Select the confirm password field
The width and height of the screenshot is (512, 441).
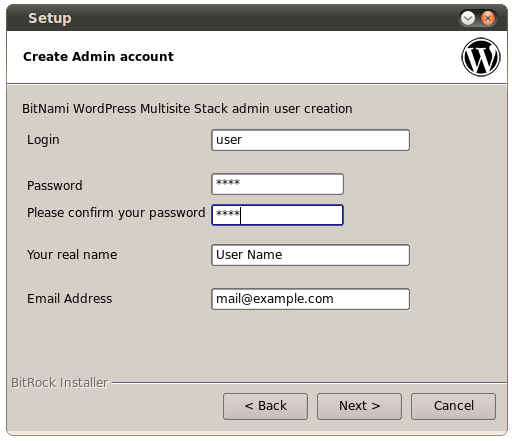(x=277, y=215)
